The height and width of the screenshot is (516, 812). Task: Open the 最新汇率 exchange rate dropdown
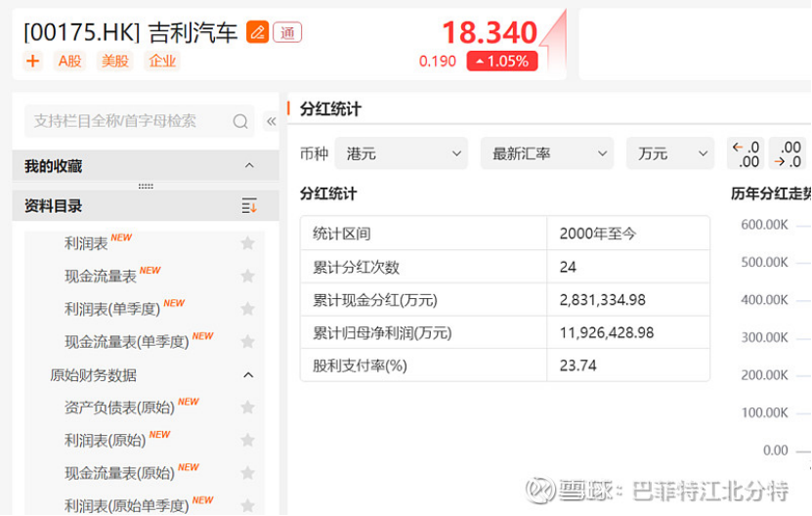pos(547,153)
